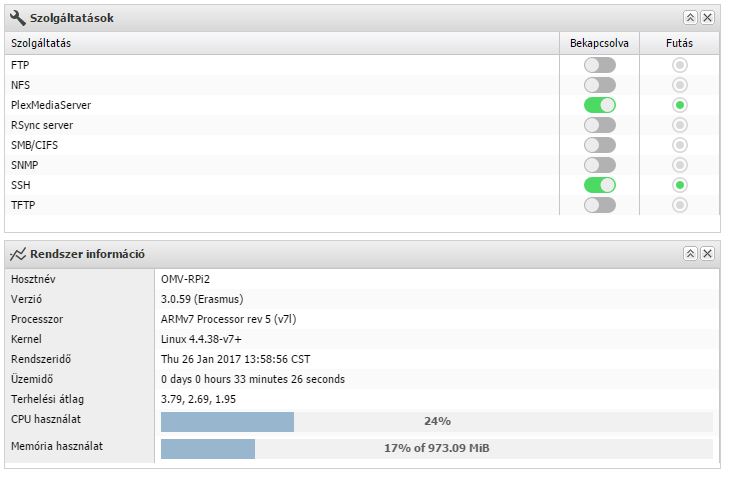
Task: Click the SNMP running status indicator
Action: [x=680, y=165]
